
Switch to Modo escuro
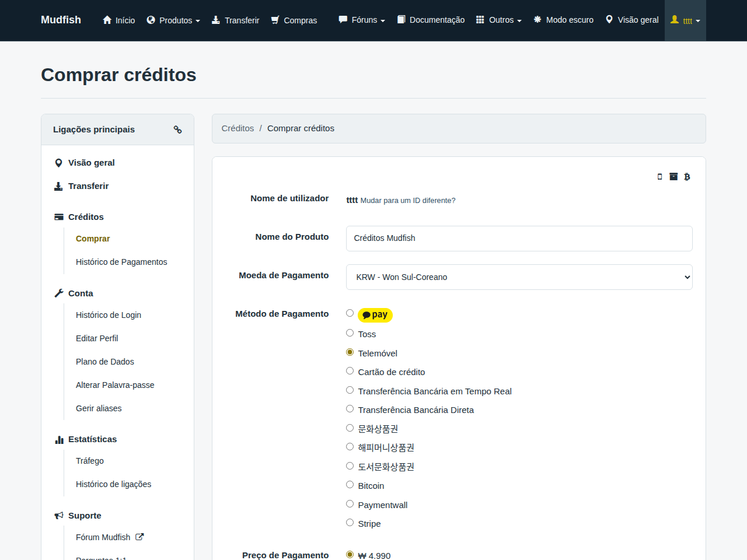click(x=564, y=20)
